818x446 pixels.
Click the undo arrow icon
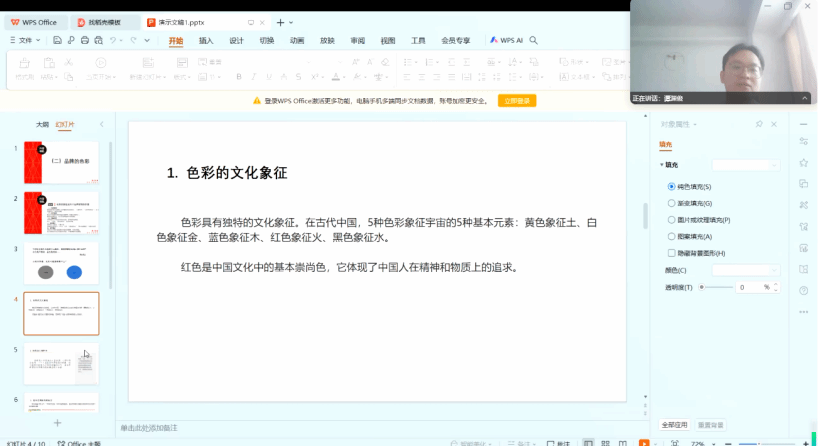click(x=113, y=40)
